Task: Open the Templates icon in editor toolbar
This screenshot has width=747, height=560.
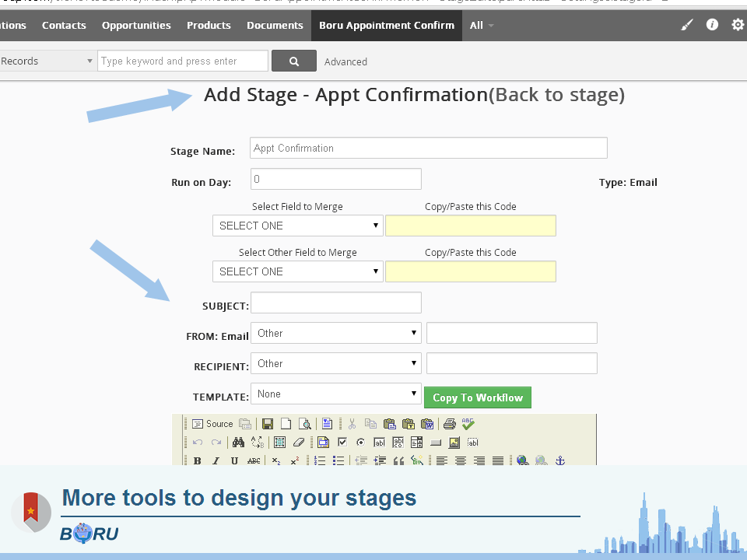Action: (x=327, y=424)
